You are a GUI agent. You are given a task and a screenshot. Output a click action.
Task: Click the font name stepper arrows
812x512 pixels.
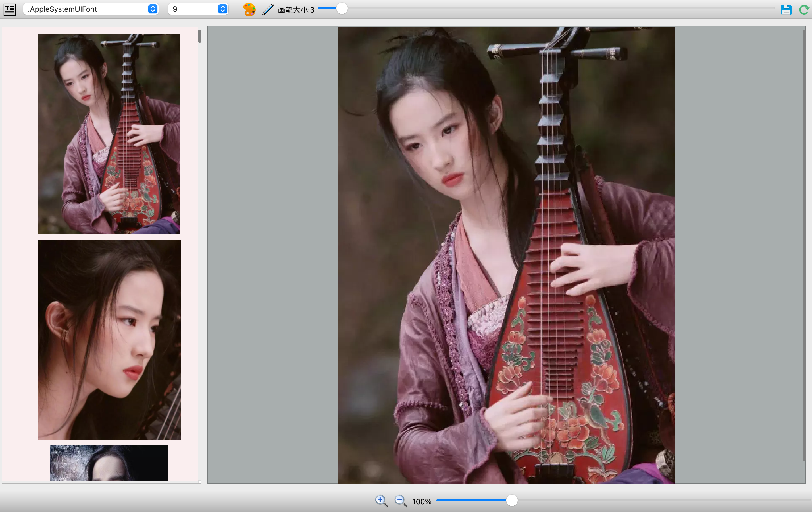[153, 9]
